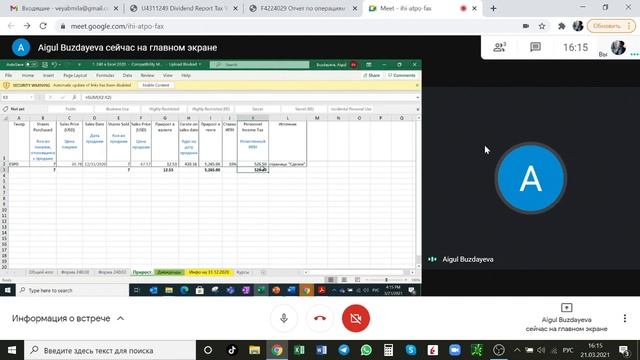Switch to the Gmail inbox tab

coord(64,8)
